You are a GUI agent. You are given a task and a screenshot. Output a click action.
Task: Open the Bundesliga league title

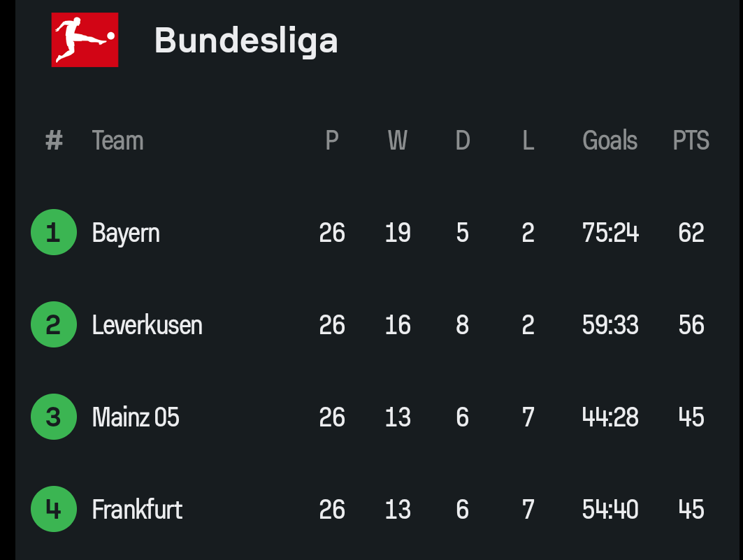pyautogui.click(x=246, y=41)
